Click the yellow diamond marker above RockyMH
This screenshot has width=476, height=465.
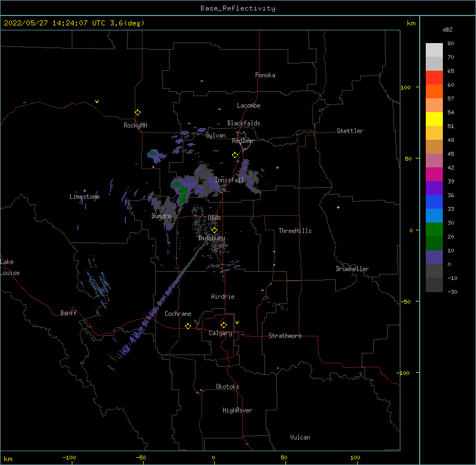[138, 113]
